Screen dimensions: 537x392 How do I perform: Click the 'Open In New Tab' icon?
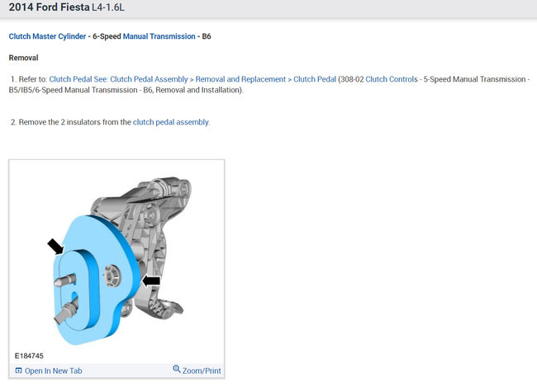click(x=18, y=371)
